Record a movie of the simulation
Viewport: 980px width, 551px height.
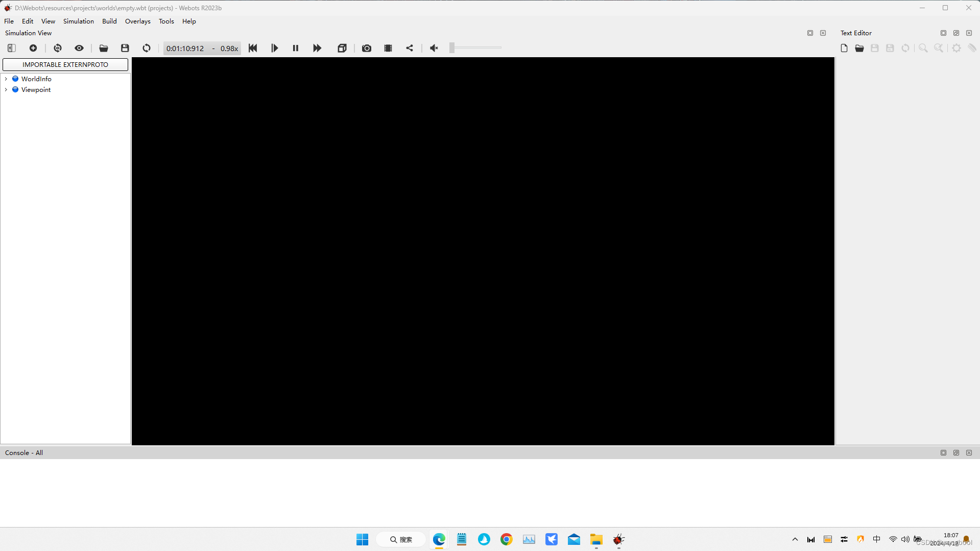tap(388, 48)
